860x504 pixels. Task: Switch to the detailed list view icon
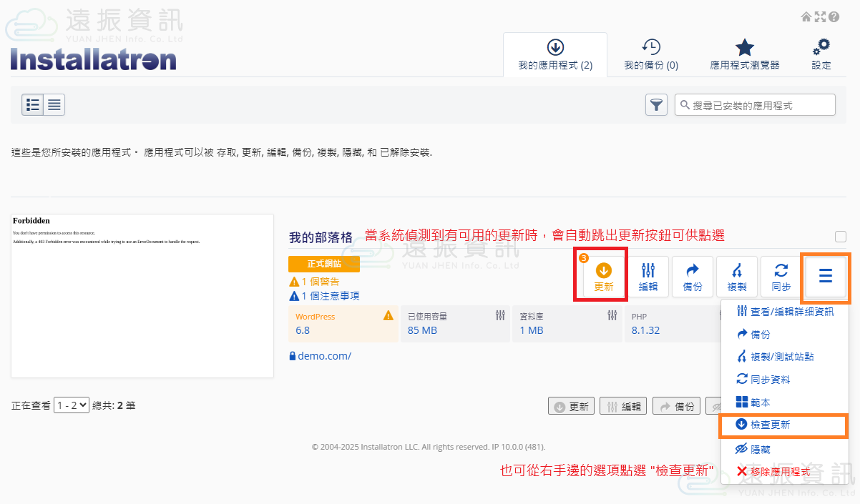(54, 105)
